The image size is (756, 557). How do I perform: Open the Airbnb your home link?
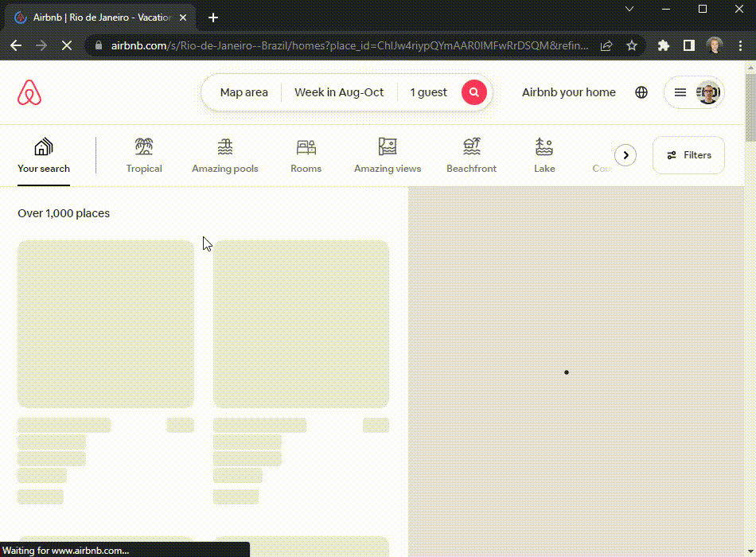569,92
